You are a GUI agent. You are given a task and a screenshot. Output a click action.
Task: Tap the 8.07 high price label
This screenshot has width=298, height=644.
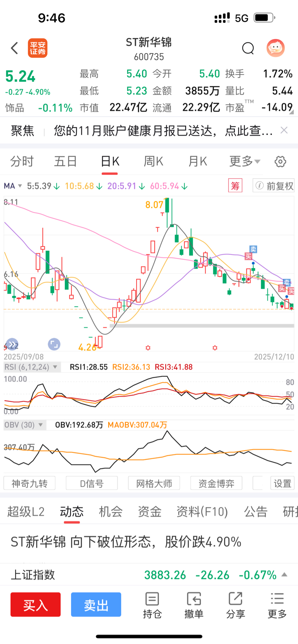click(x=154, y=205)
